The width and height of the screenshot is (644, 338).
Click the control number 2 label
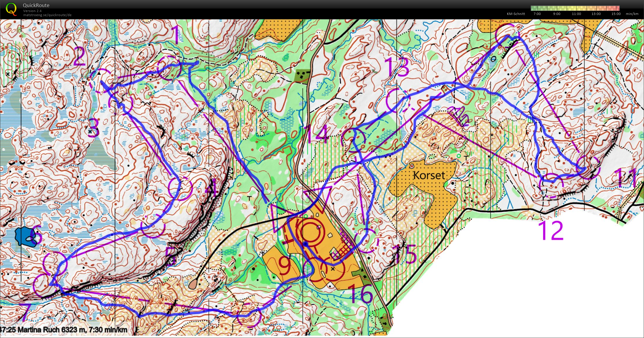point(80,56)
